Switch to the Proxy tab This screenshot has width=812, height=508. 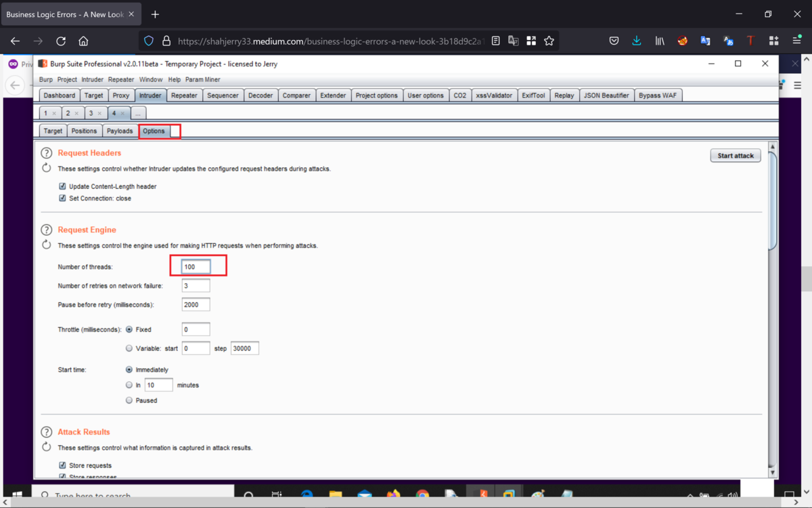[x=121, y=96]
